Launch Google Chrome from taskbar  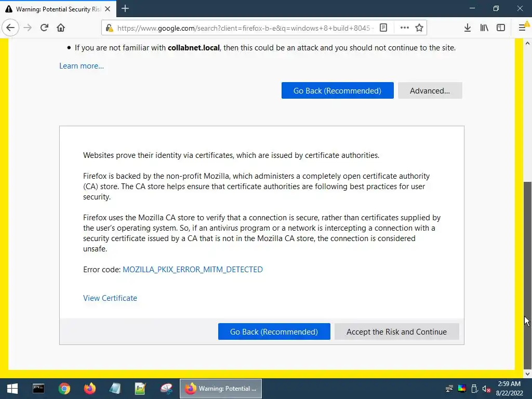click(x=64, y=389)
